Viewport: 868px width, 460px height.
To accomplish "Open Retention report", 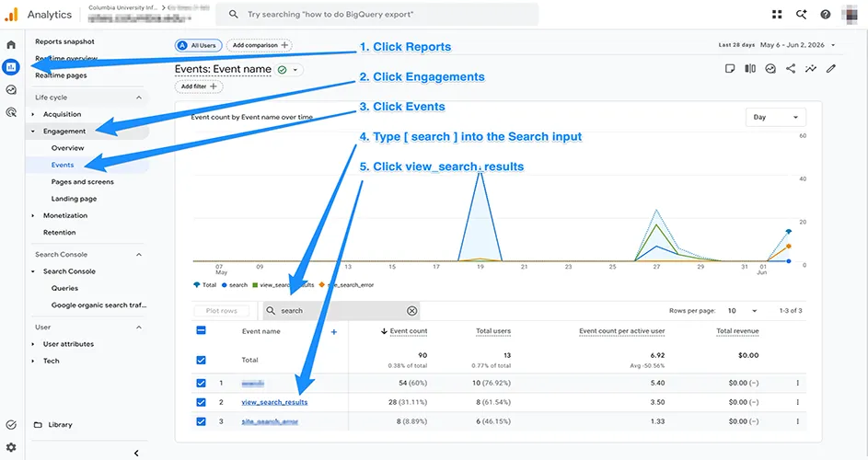I will pyautogui.click(x=59, y=233).
